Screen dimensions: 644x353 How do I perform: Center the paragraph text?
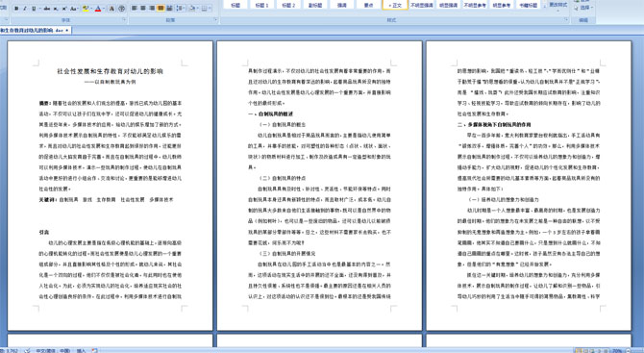(143, 8)
